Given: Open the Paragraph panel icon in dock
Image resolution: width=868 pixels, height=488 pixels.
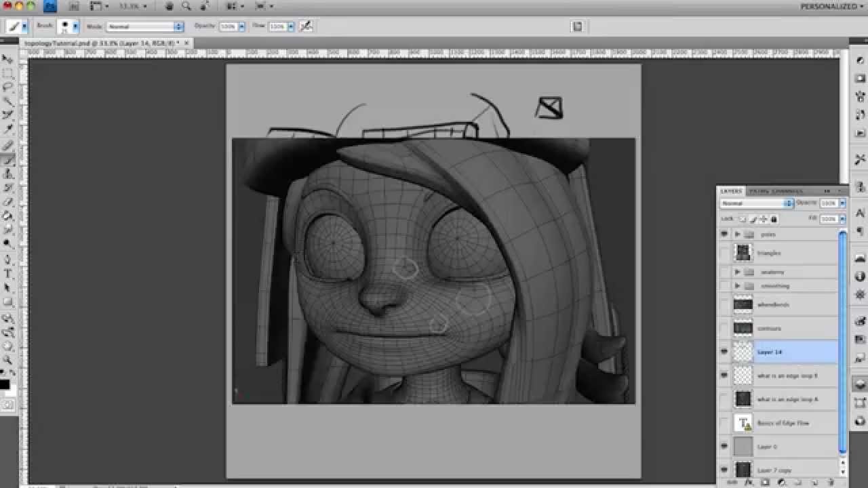Looking at the screenshot, I should click(x=860, y=231).
